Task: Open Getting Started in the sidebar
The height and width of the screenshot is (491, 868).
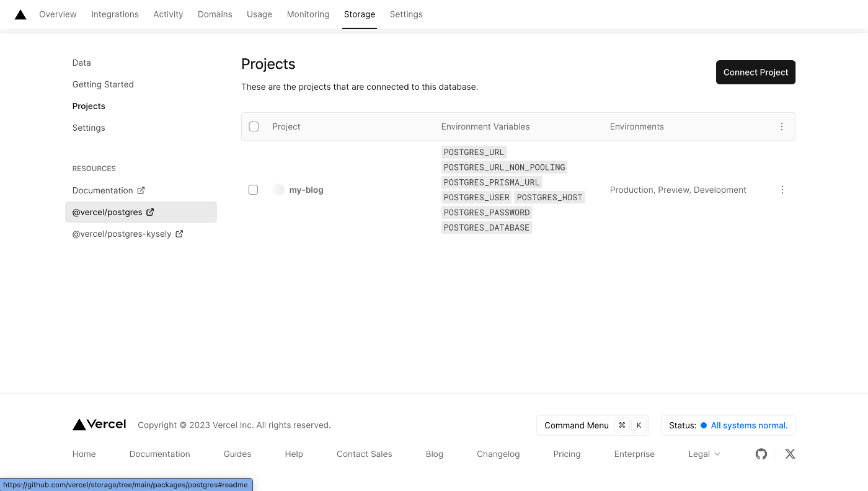Action: point(103,84)
